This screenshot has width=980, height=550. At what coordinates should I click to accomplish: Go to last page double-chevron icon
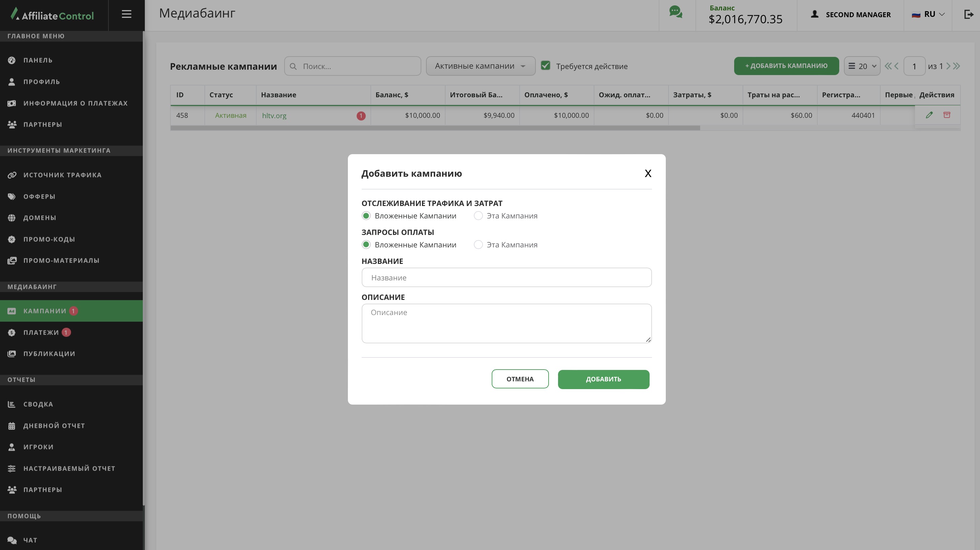[956, 66]
